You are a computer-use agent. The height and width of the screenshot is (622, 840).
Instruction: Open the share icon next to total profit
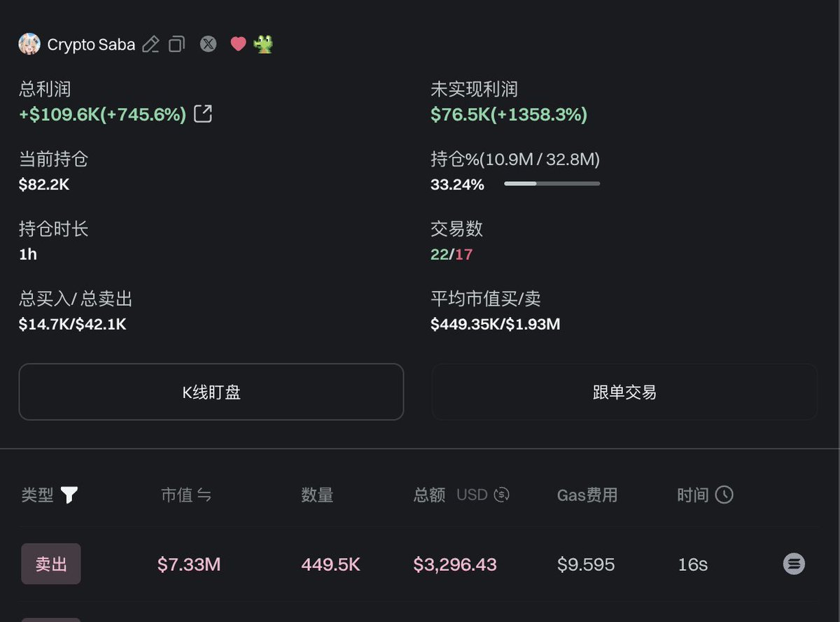202,114
